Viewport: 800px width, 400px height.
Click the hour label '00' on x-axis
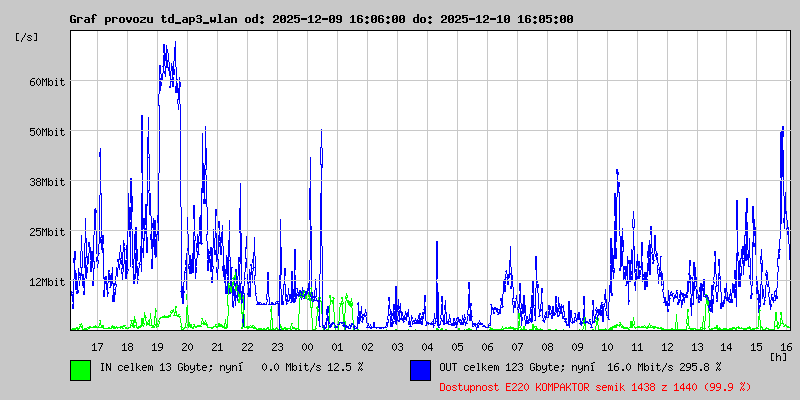point(307,347)
